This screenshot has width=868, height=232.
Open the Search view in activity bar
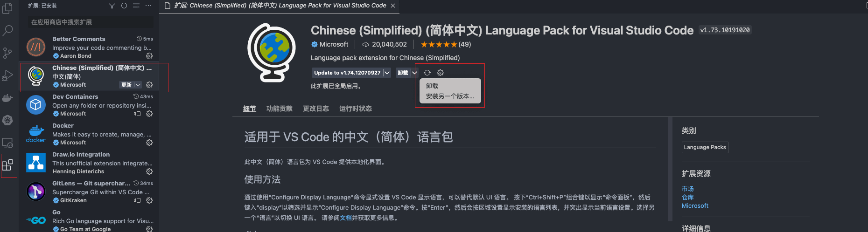[7, 31]
